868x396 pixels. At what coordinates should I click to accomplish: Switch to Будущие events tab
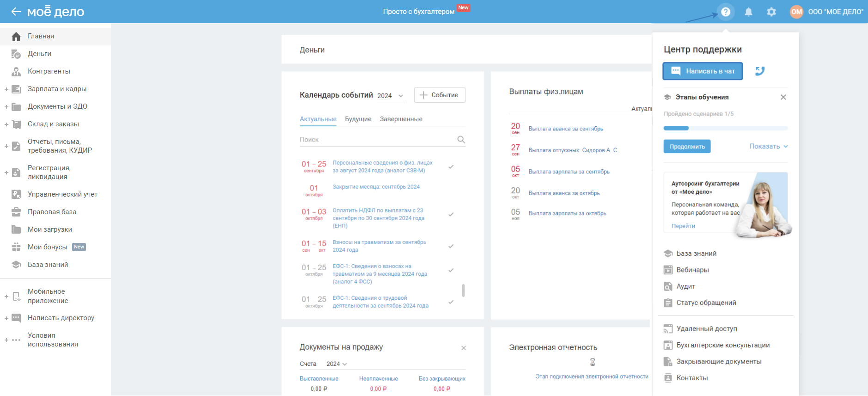[x=358, y=119]
